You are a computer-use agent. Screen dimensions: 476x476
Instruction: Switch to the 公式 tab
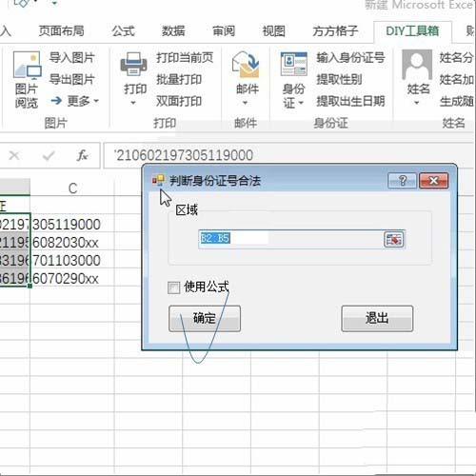tap(123, 31)
